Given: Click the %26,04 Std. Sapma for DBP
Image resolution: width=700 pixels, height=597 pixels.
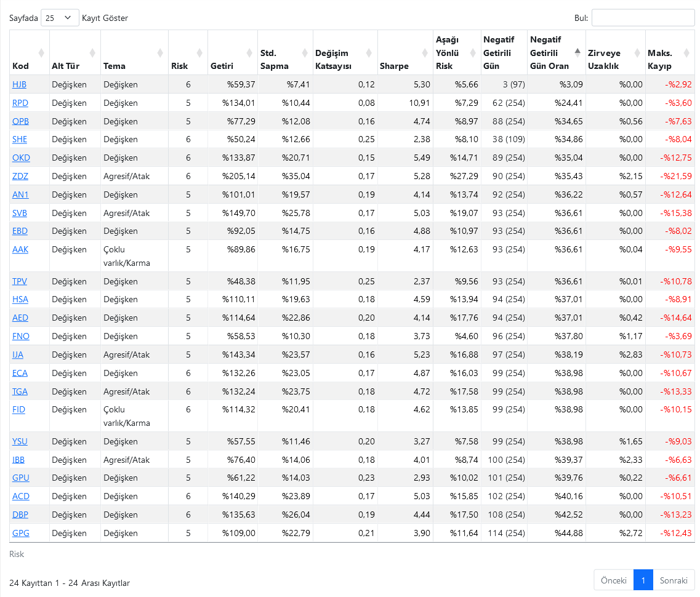Looking at the screenshot, I should 296,515.
